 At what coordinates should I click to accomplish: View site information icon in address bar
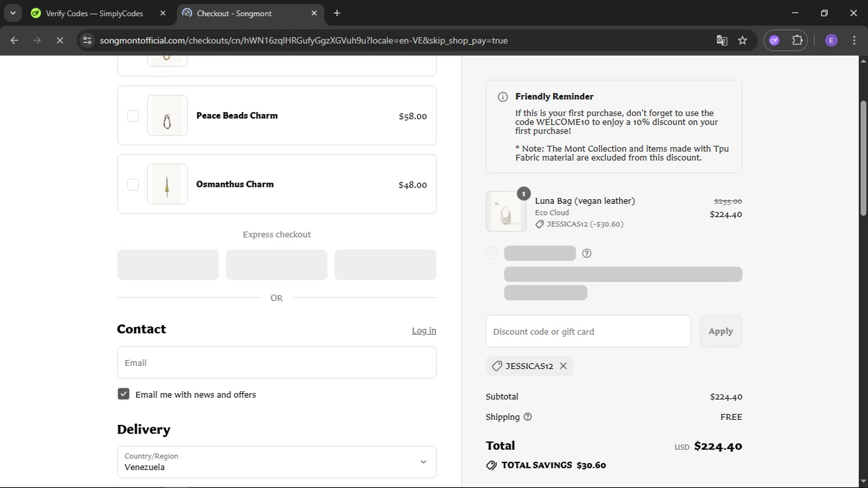(x=87, y=41)
